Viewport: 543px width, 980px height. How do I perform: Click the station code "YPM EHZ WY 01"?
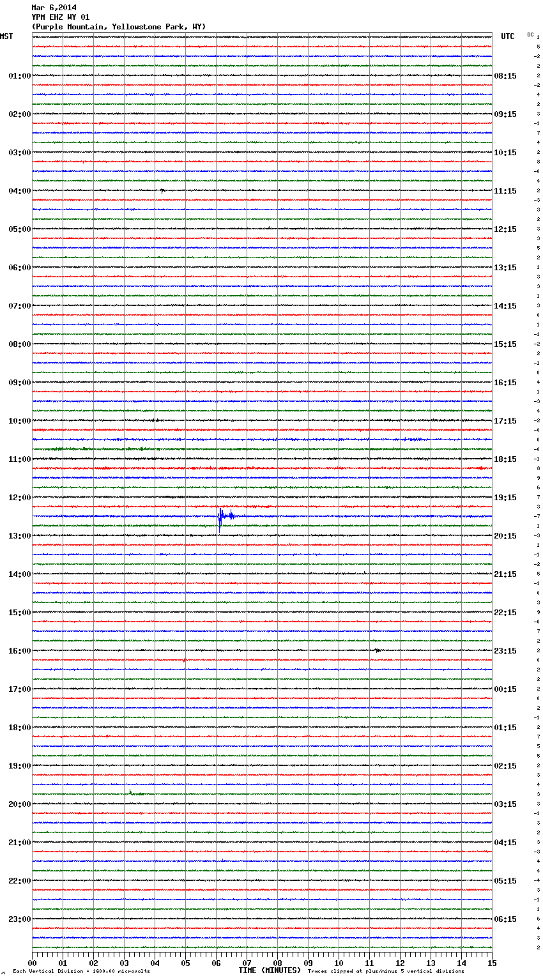(x=61, y=17)
